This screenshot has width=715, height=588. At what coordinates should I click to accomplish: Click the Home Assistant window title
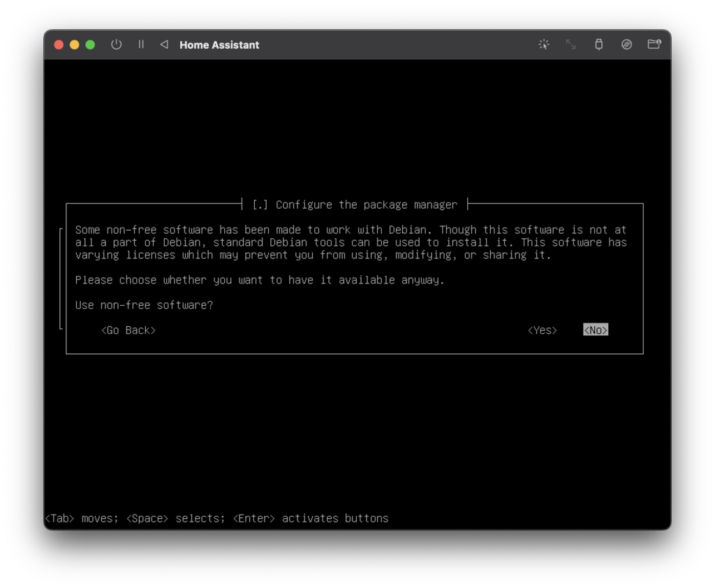(x=219, y=45)
